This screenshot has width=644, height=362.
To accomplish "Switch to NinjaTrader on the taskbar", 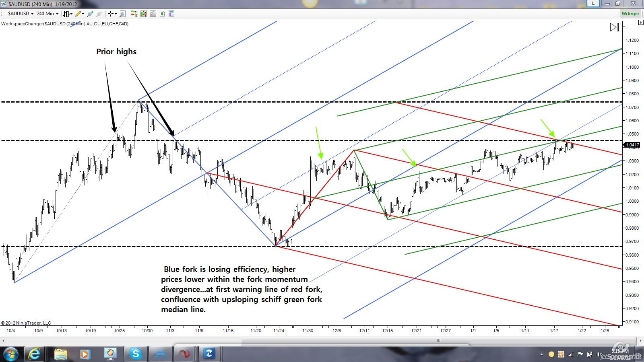I will click(x=184, y=354).
